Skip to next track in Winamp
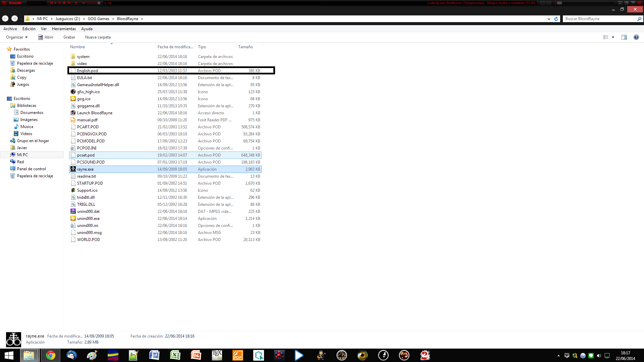The image size is (644, 362). point(69,3)
